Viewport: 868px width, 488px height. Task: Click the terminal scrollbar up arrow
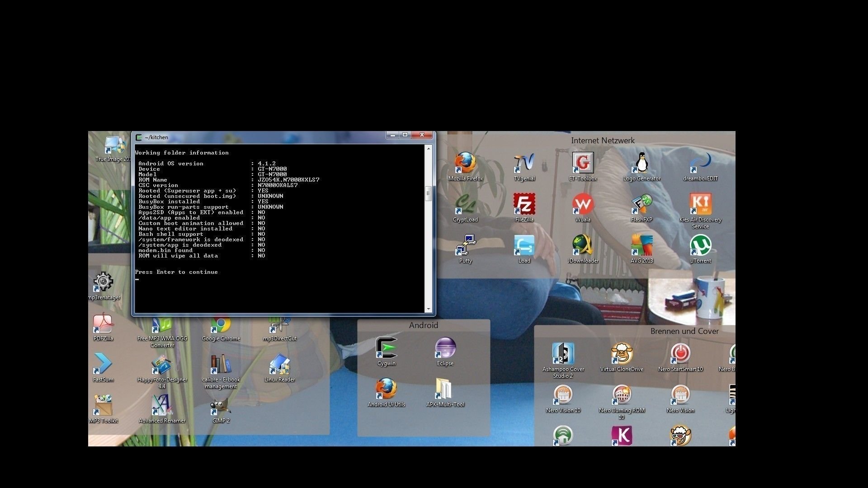[x=428, y=148]
